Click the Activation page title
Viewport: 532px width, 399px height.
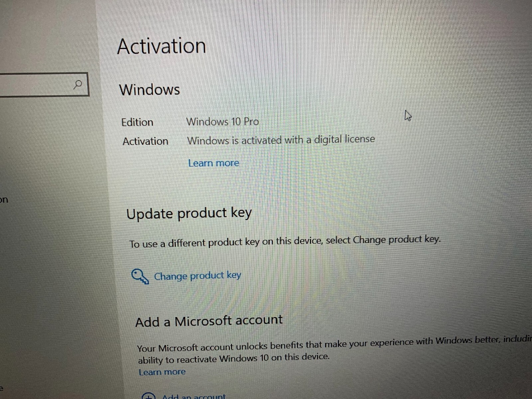pos(162,46)
